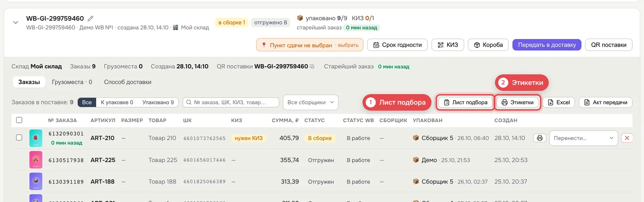Click article ART-188

pyautogui.click(x=102, y=182)
